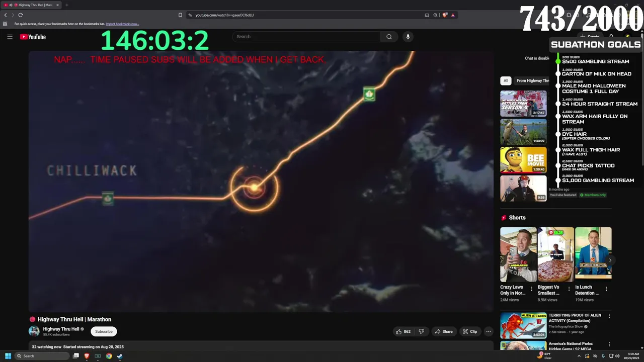Go to the YouTube home logo
This screenshot has height=362, width=644.
33,37
